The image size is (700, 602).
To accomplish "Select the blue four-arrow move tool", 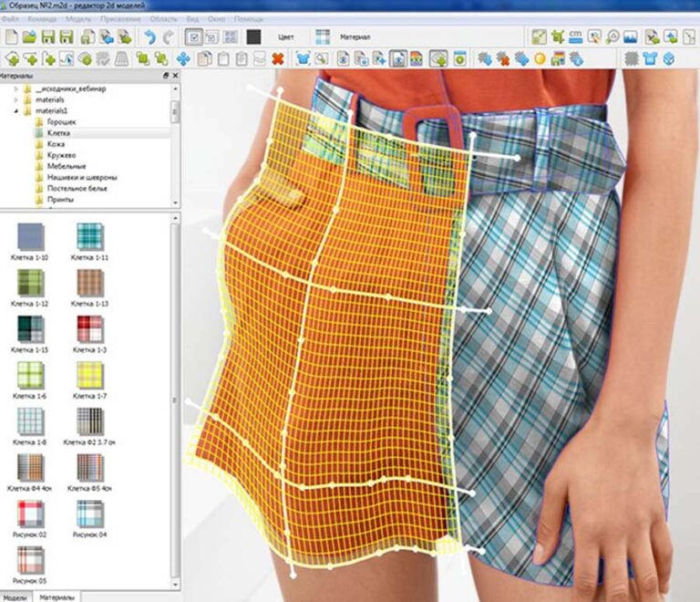I will (x=183, y=58).
